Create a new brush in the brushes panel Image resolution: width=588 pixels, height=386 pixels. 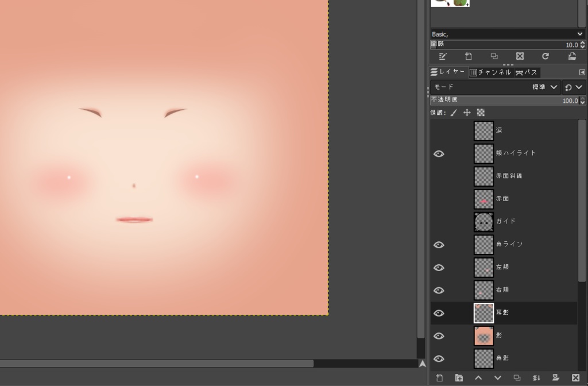pos(469,56)
